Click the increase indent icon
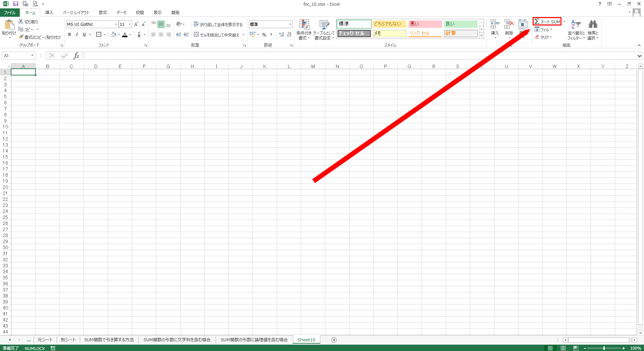This screenshot has width=644, height=351. [x=186, y=35]
